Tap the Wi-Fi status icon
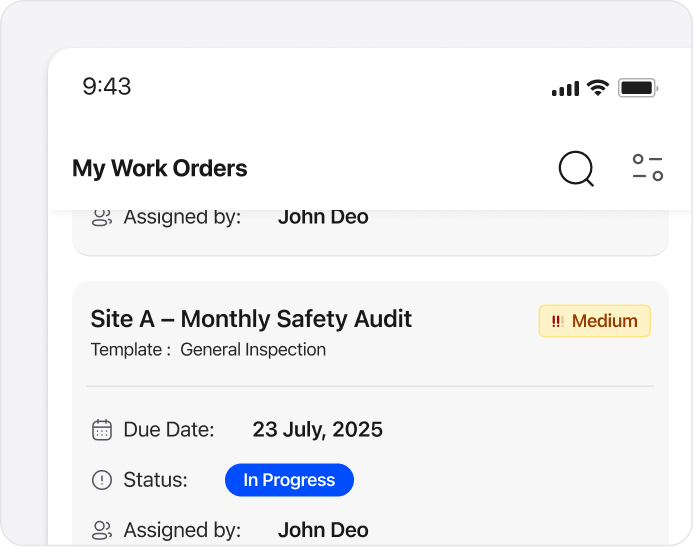Viewport: 693px width, 547px height. 598,88
